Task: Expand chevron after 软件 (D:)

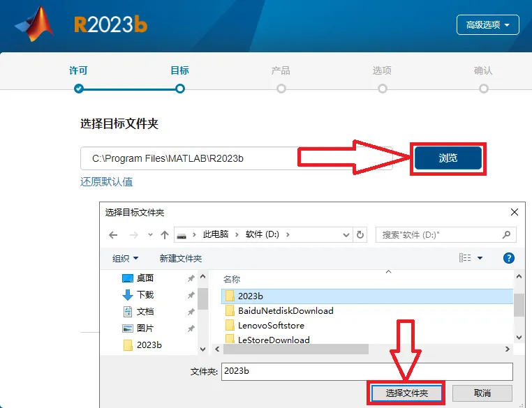Action: coord(288,234)
